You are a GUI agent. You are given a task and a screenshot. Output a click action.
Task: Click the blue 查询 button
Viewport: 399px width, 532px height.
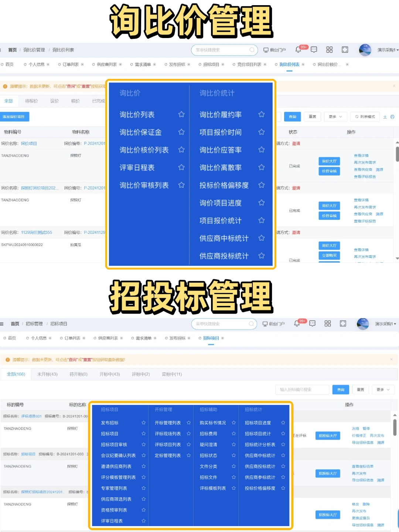tap(292, 116)
